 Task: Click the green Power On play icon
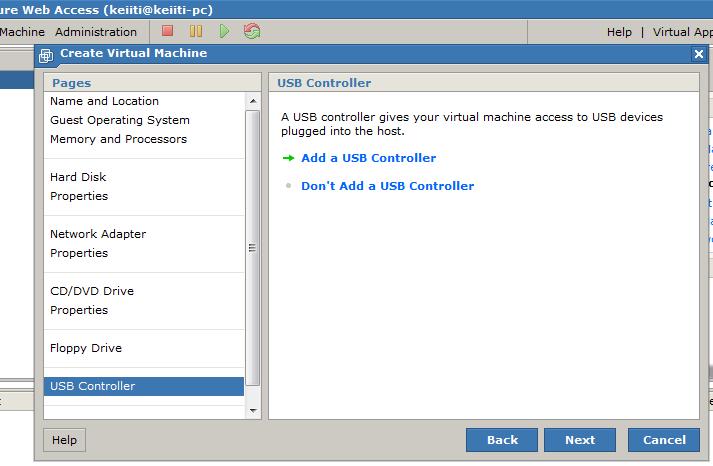click(224, 31)
